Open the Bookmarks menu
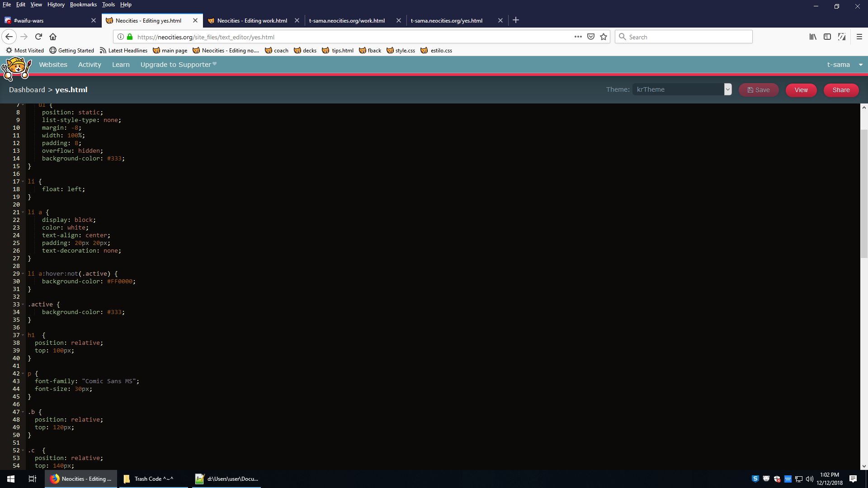 point(83,5)
